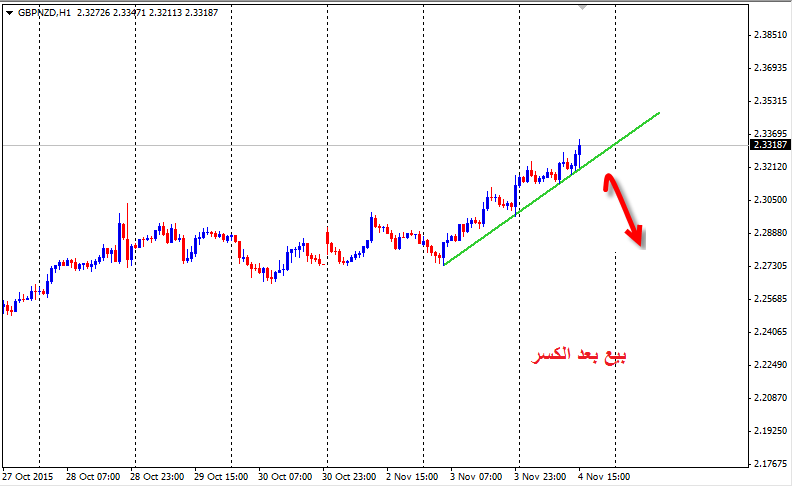The image size is (793, 487).
Task: Click the OHLC value 2.33471
Action: coord(129,13)
